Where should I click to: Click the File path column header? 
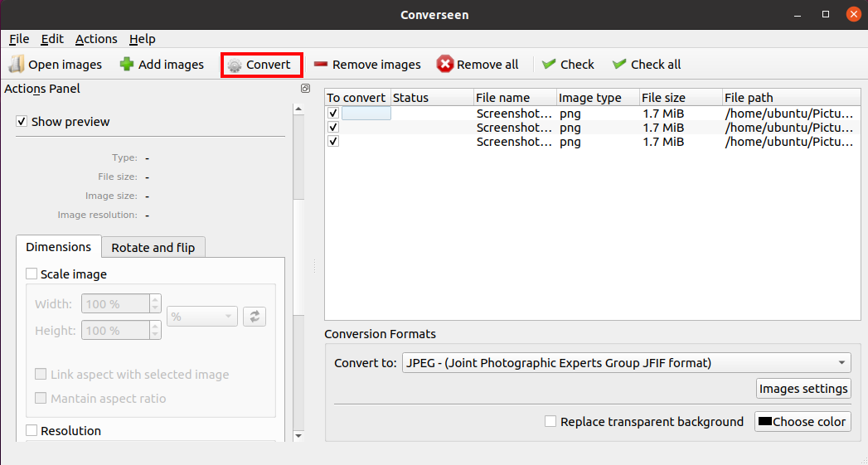(792, 98)
